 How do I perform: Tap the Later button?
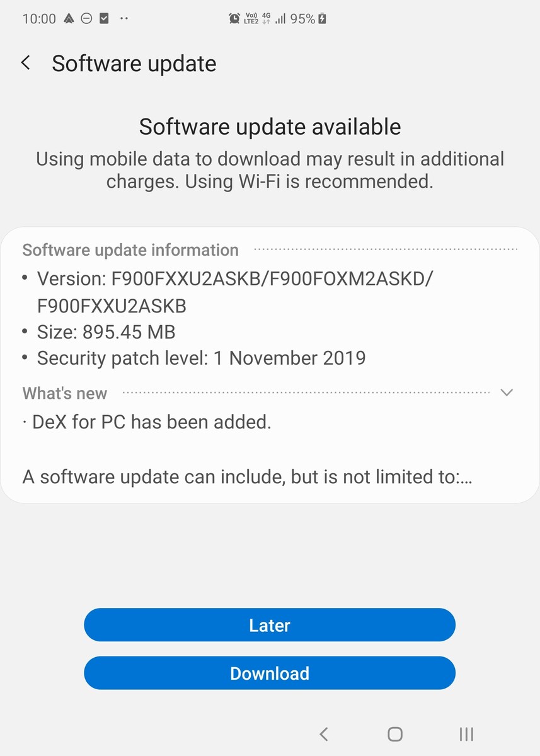coord(270,625)
